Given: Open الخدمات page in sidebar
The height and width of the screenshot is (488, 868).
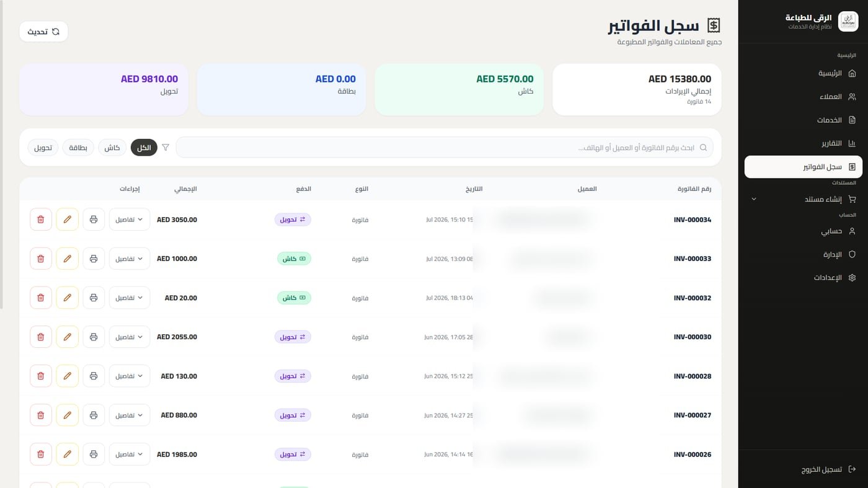Looking at the screenshot, I should point(803,120).
